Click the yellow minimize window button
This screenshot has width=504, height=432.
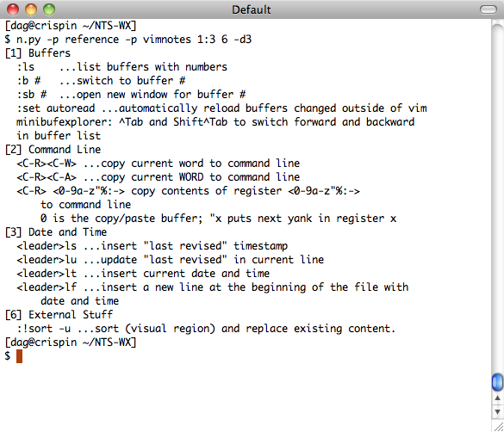31,9
